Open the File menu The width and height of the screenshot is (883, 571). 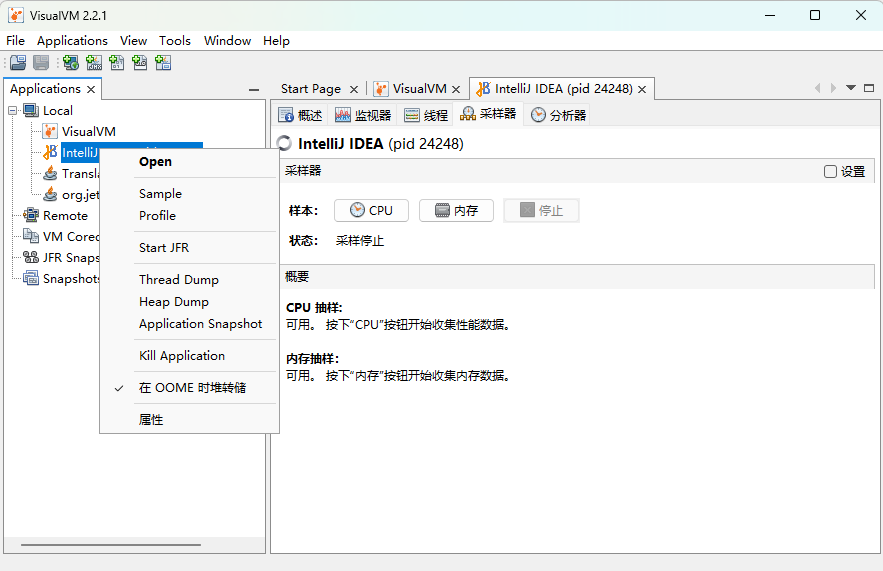coord(15,41)
